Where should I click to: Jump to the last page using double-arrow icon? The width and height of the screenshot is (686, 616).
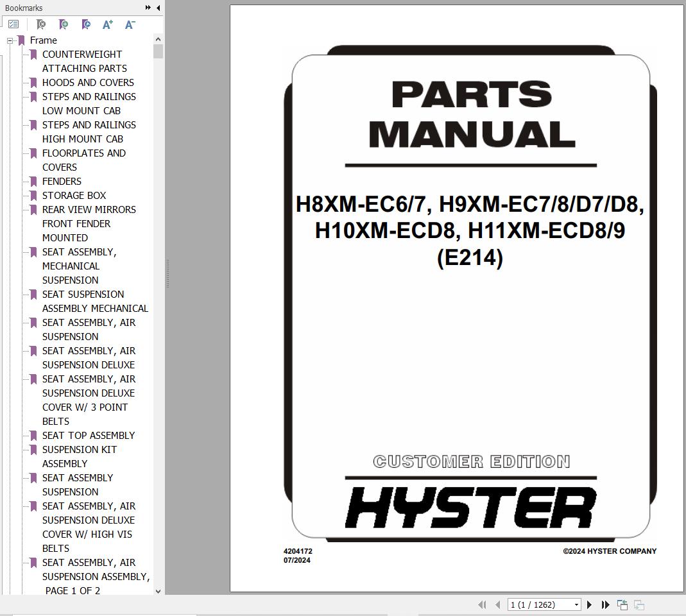pyautogui.click(x=605, y=604)
